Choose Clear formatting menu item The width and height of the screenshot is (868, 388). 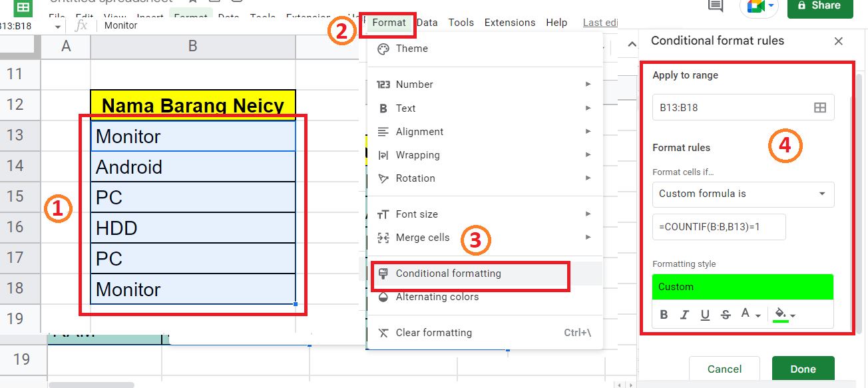tap(485, 333)
